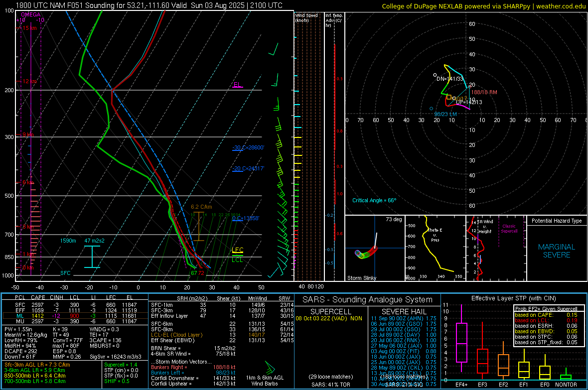Click the Corfidi downshear circle at DN=141/33
The image size is (588, 390).
click(435, 75)
